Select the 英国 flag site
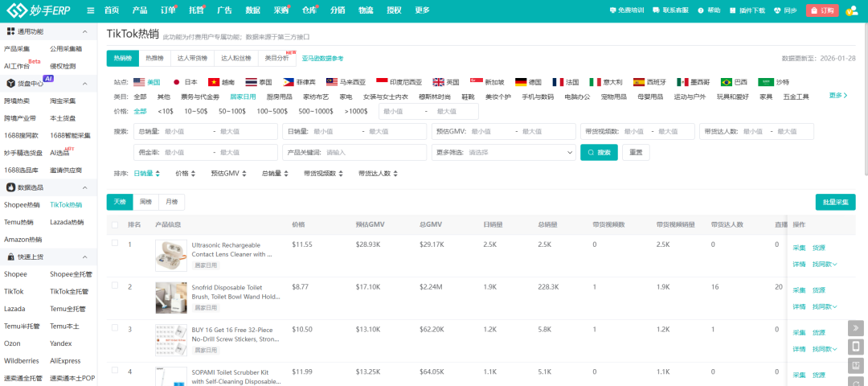The width and height of the screenshot is (868, 386). coord(446,82)
